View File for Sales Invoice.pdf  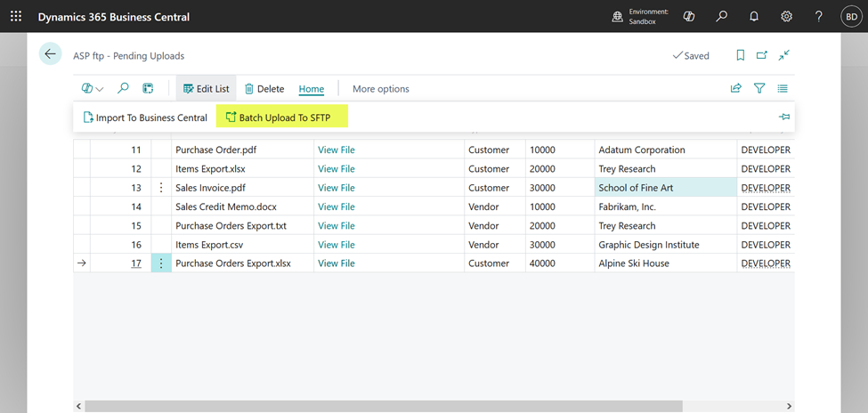336,188
